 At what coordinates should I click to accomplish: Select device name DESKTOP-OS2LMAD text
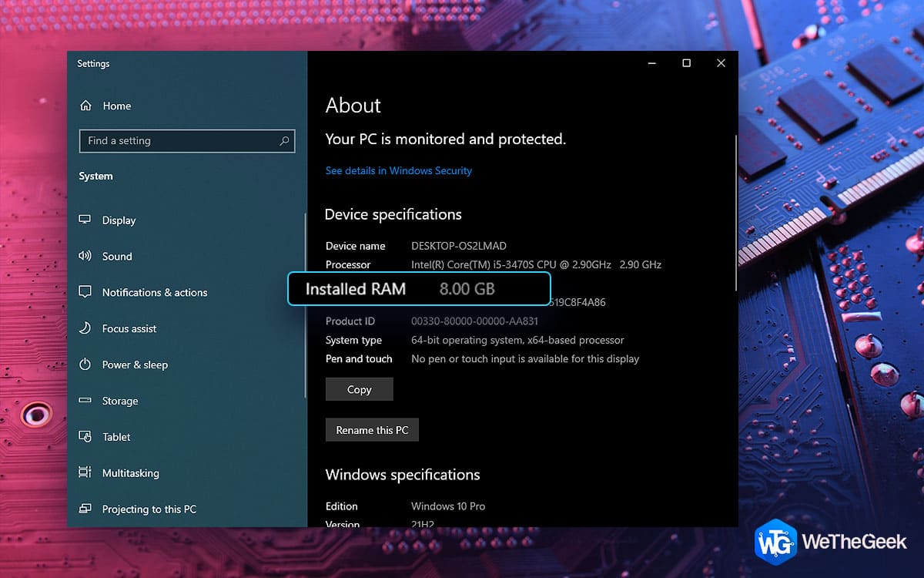pyautogui.click(x=459, y=246)
